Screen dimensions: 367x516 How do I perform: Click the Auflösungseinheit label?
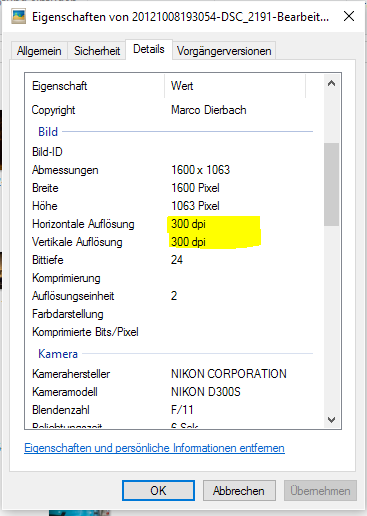click(x=73, y=296)
